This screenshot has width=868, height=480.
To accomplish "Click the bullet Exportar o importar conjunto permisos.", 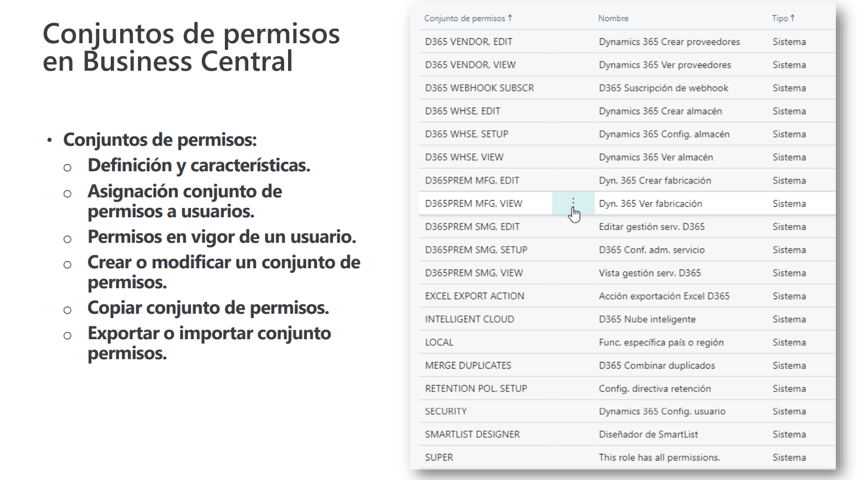I will (x=209, y=343).
